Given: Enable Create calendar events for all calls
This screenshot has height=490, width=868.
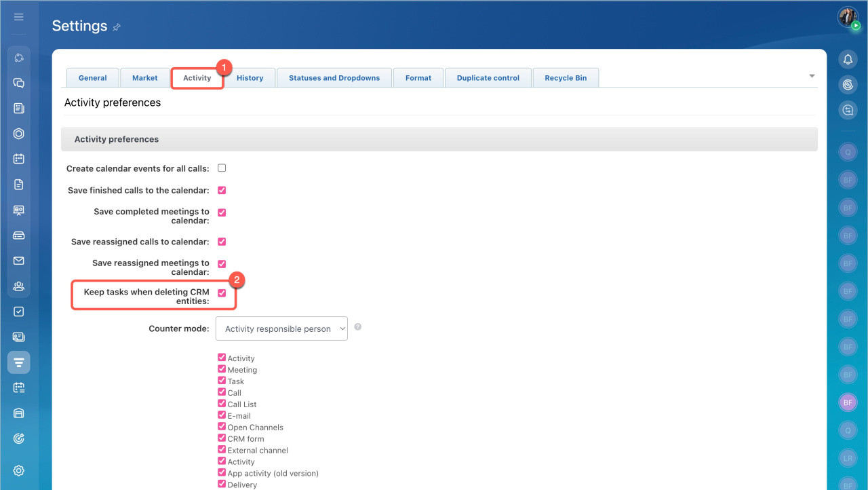Looking at the screenshot, I should click(222, 168).
